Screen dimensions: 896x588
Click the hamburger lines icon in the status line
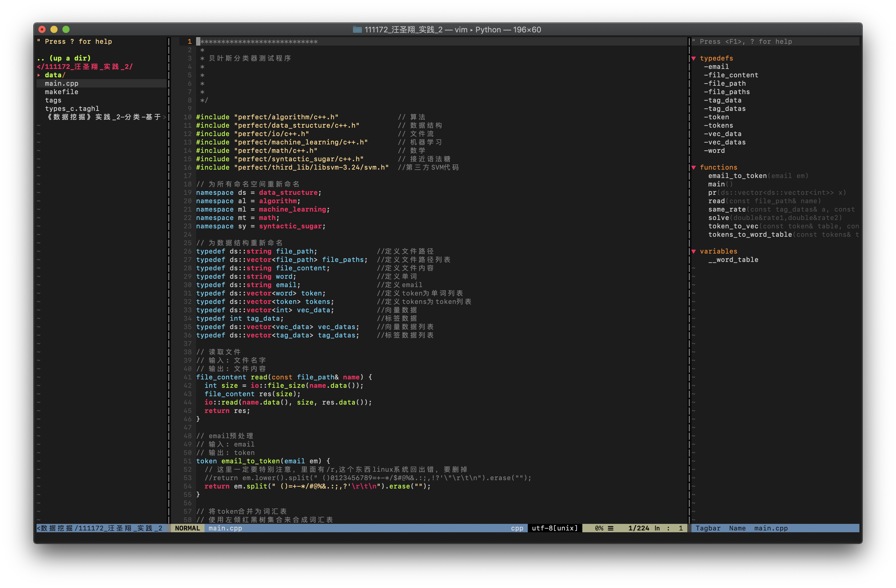611,528
